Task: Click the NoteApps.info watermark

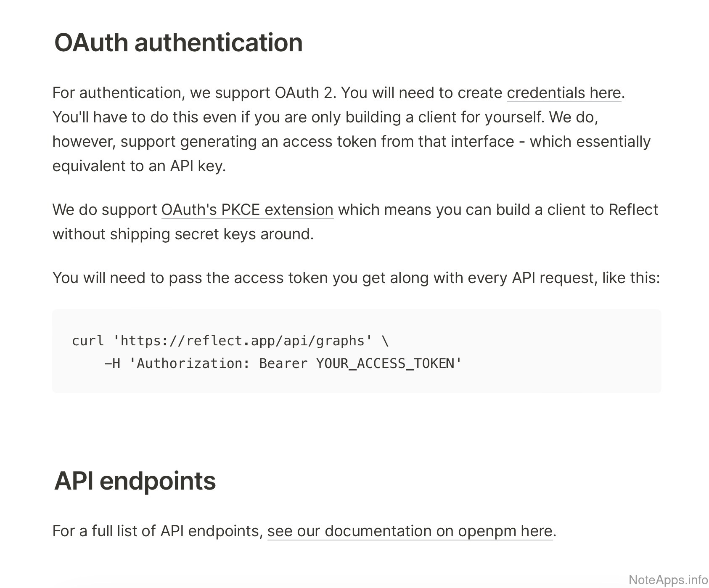Action: click(x=668, y=580)
